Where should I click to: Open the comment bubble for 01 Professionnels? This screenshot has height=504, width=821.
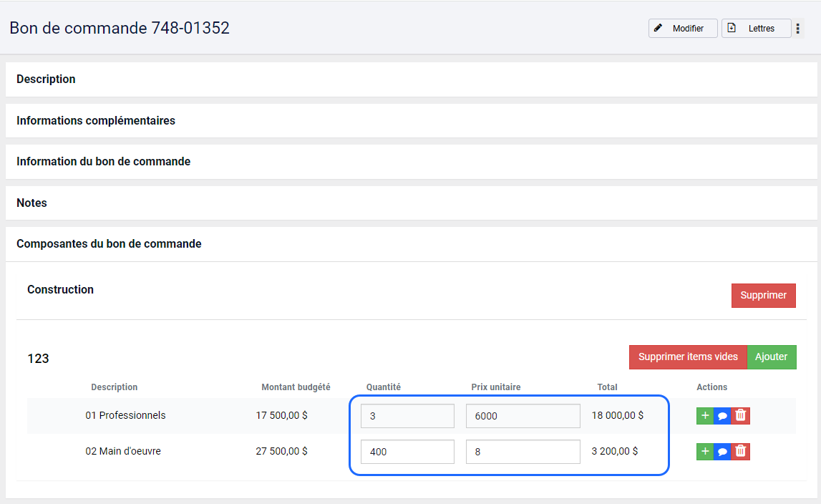point(722,415)
